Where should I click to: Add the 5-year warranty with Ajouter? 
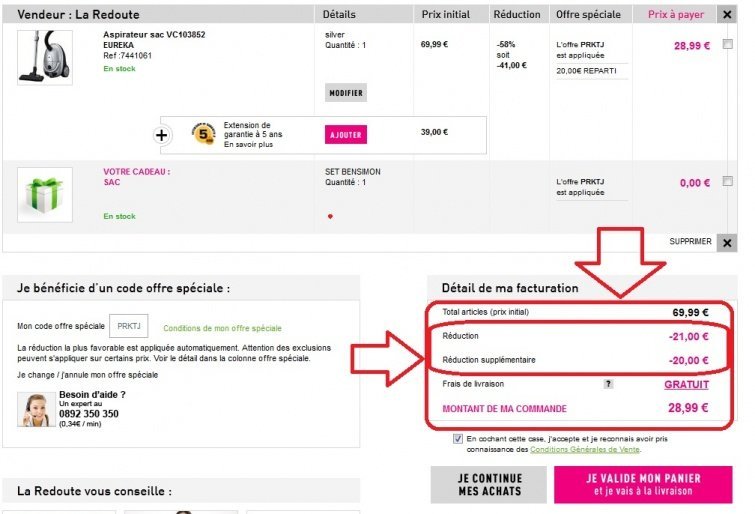tap(346, 134)
